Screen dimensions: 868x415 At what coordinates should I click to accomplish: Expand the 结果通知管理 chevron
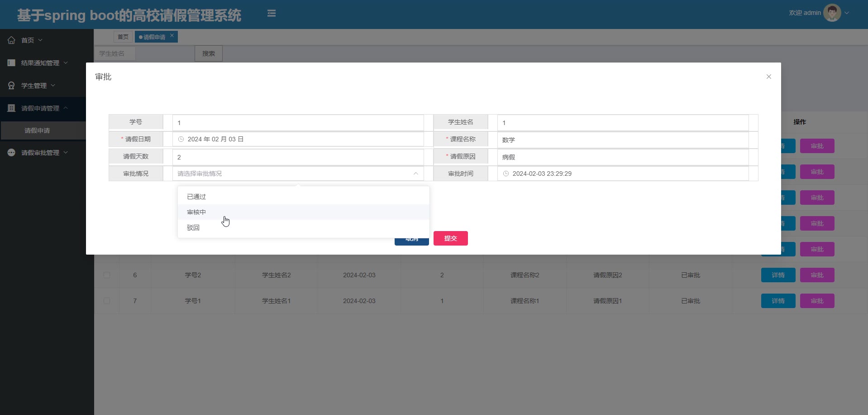[x=66, y=63]
